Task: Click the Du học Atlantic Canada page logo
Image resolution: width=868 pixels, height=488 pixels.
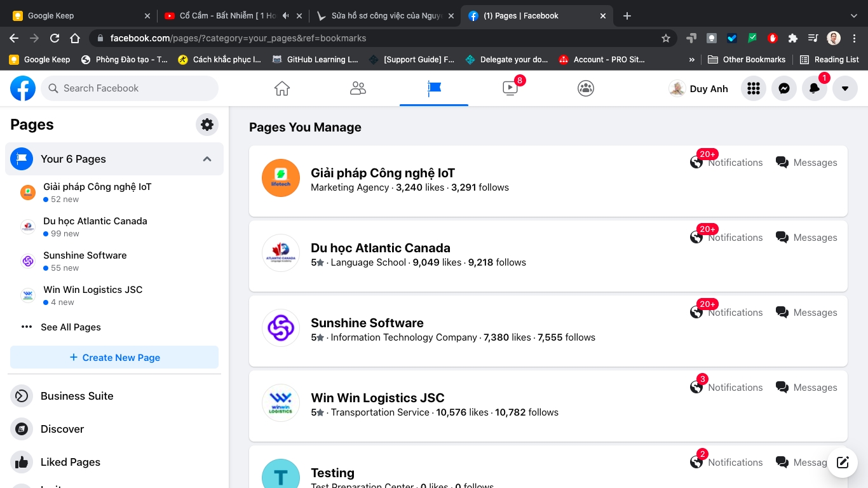Action: [x=281, y=253]
